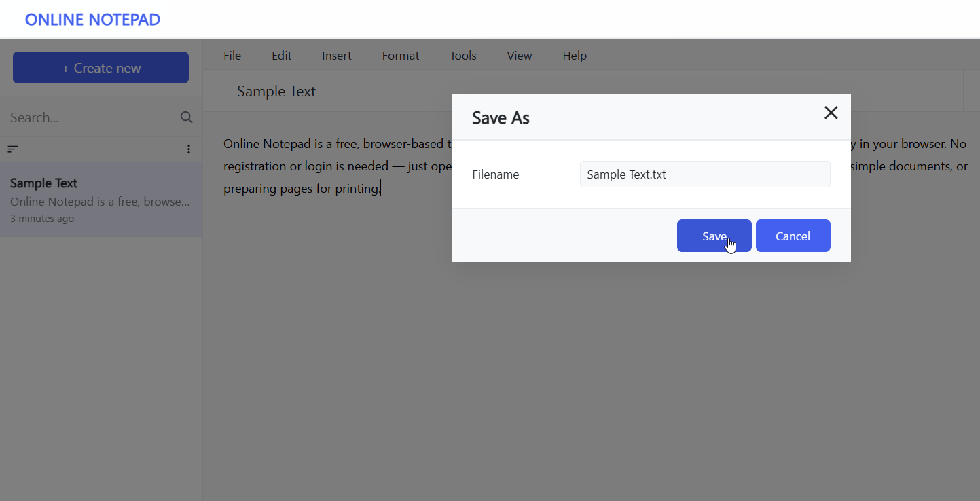The height and width of the screenshot is (501, 980).
Task: Open the Tools menu
Action: pyautogui.click(x=463, y=56)
